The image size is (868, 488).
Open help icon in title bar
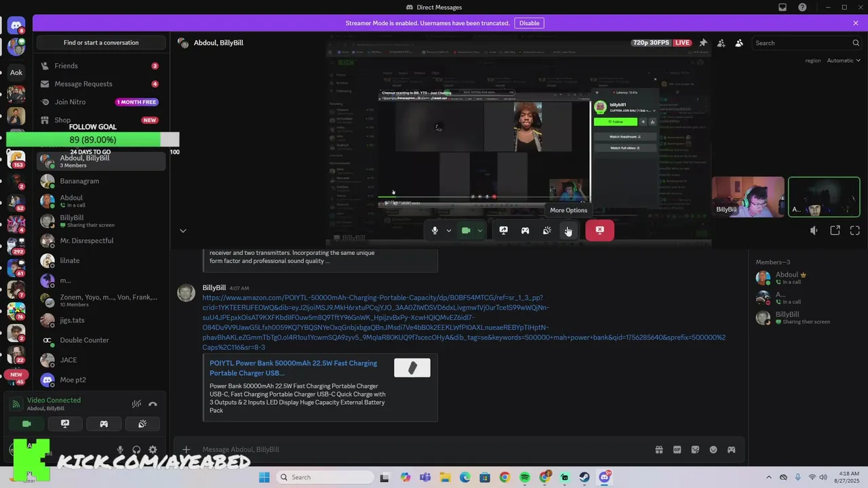tap(802, 7)
